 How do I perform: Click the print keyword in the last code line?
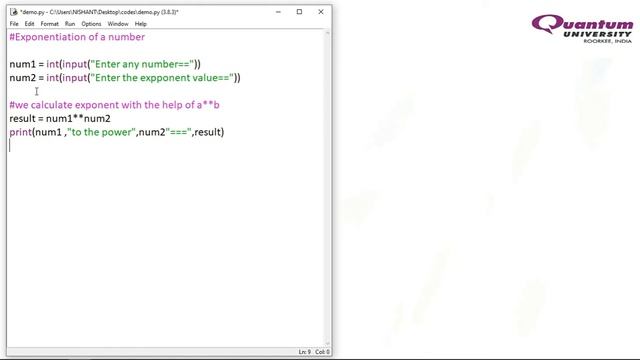[20, 132]
